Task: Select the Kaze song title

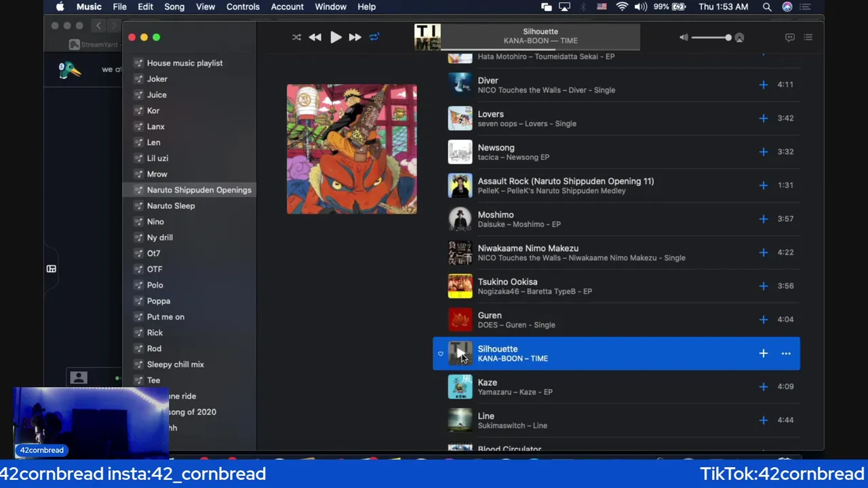Action: pos(487,382)
